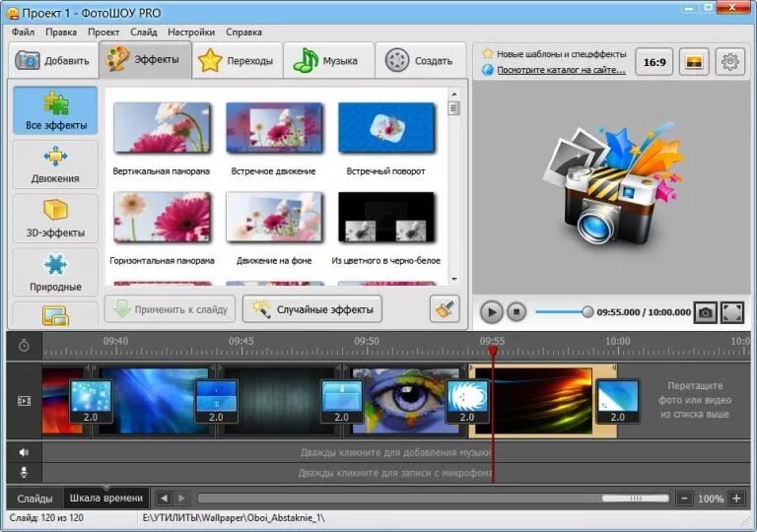The image size is (757, 532).
Task: Click the brush clear-effects icon button
Action: pos(445,309)
